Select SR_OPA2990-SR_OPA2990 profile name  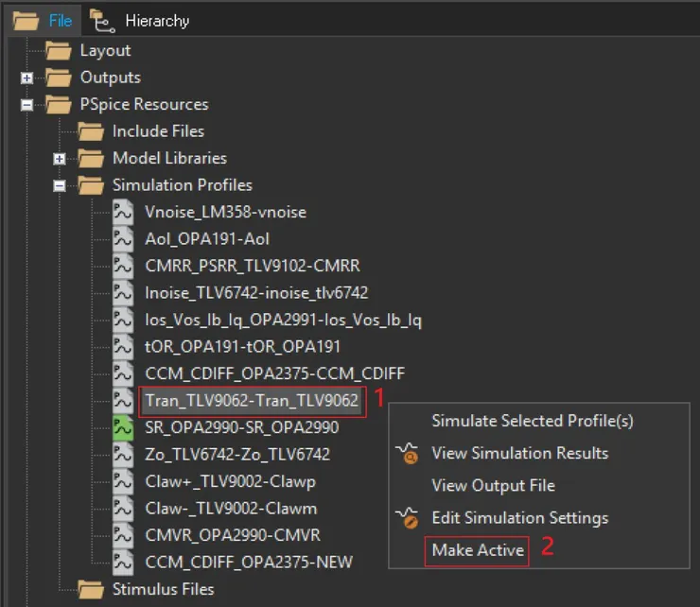[241, 427]
